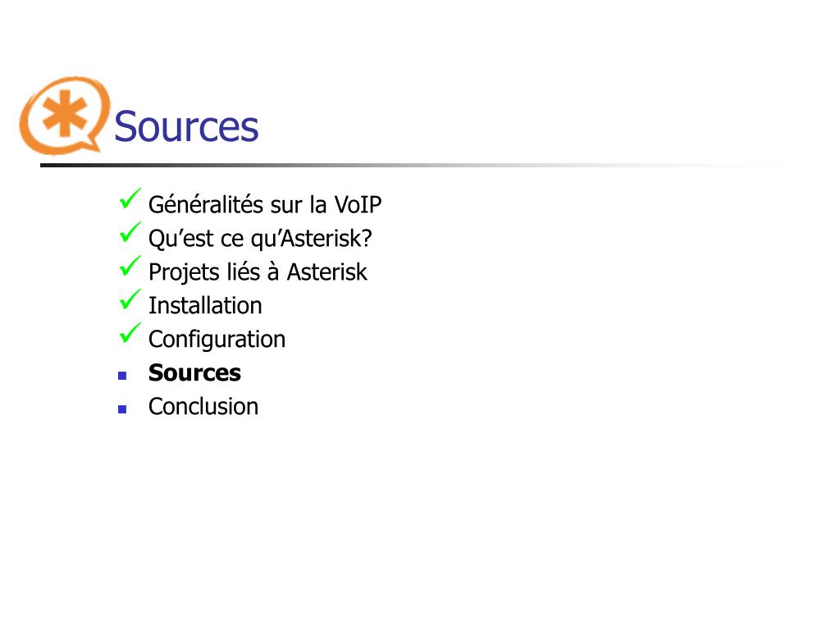Click the Conclusion list item

click(x=203, y=407)
